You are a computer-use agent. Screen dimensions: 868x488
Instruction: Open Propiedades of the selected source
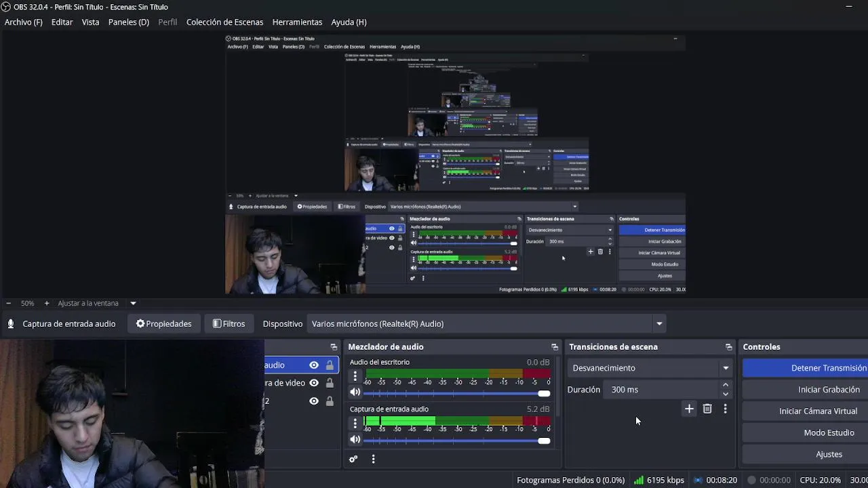[x=164, y=324]
